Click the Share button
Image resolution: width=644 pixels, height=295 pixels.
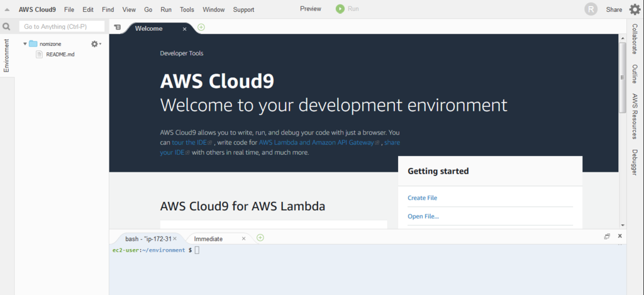(x=614, y=9)
